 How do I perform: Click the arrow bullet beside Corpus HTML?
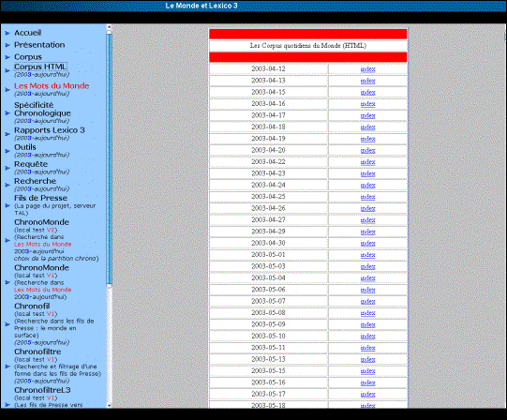[7, 70]
